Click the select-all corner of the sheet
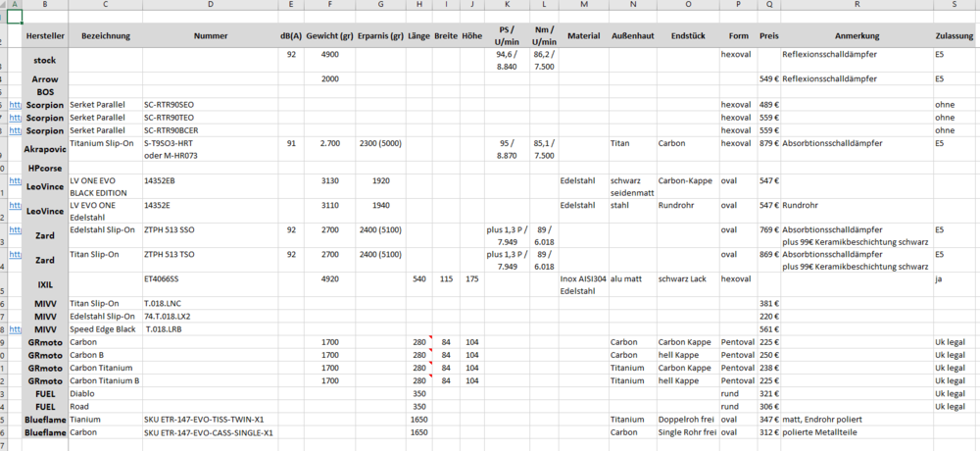 (x=3, y=5)
